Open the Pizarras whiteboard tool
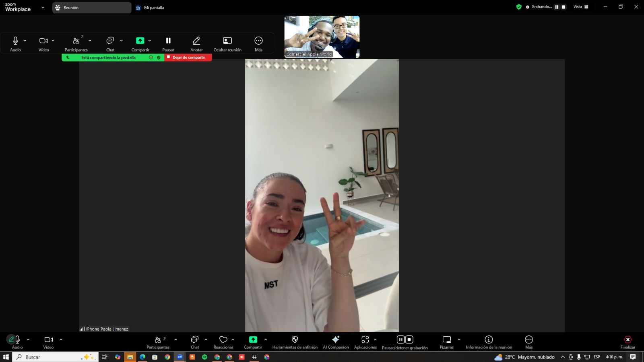Viewport: 644px width, 362px height. coord(446,340)
